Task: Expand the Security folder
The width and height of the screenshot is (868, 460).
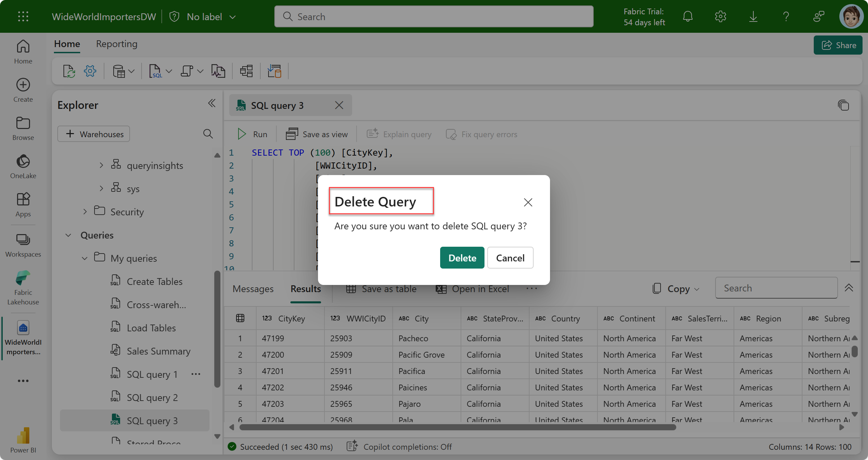Action: point(85,212)
